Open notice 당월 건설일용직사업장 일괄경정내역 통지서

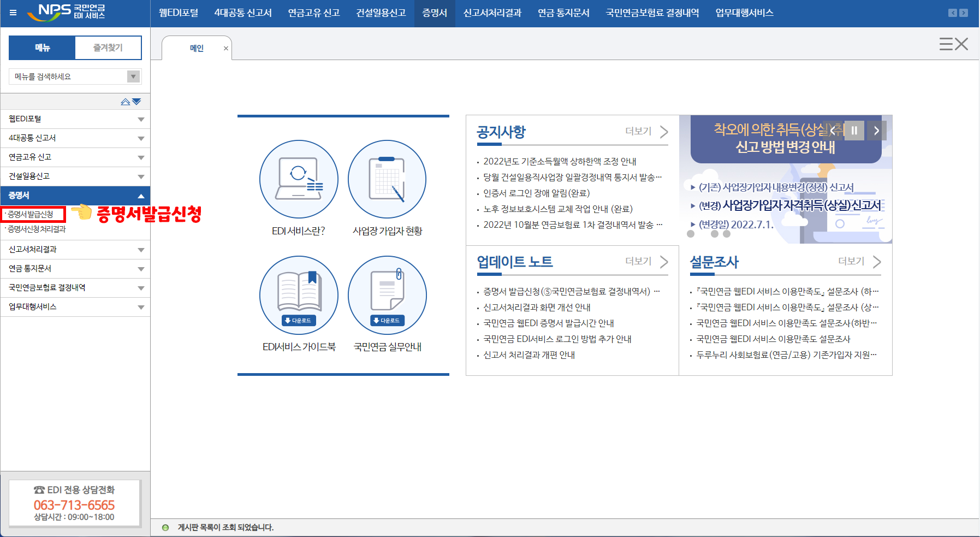coord(572,178)
